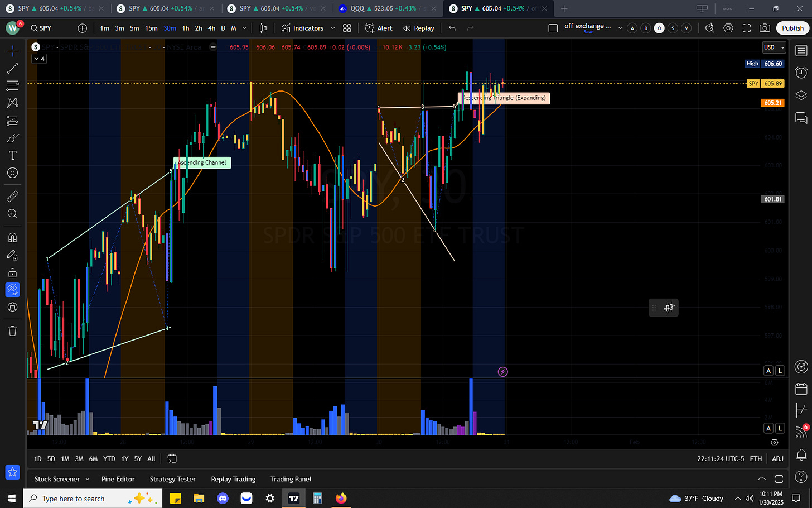Open the Pine Editor tab
812x508 pixels.
[x=118, y=479]
